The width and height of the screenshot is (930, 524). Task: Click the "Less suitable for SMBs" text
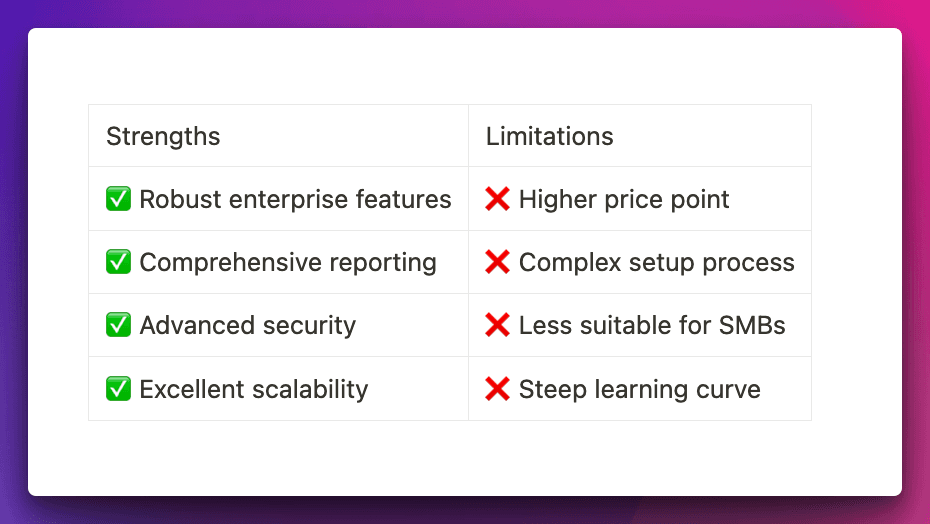pyautogui.click(x=652, y=325)
